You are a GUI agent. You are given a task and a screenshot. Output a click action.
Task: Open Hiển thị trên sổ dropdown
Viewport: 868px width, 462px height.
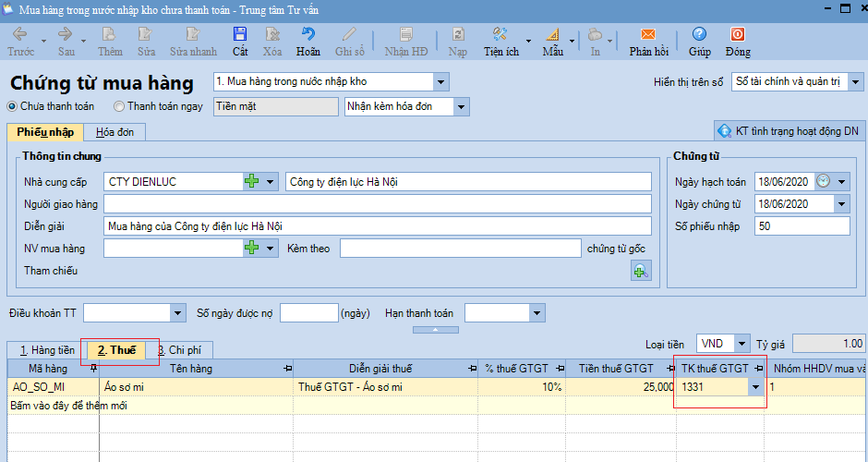point(855,82)
